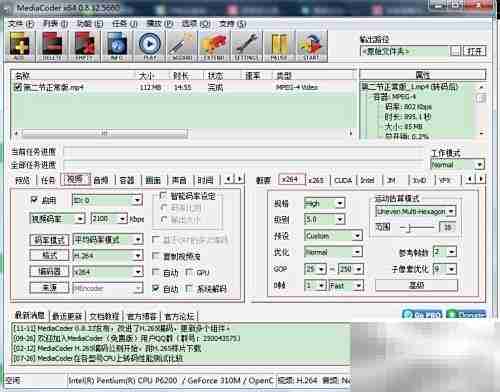Open the WIZARD wand icon

(182, 46)
